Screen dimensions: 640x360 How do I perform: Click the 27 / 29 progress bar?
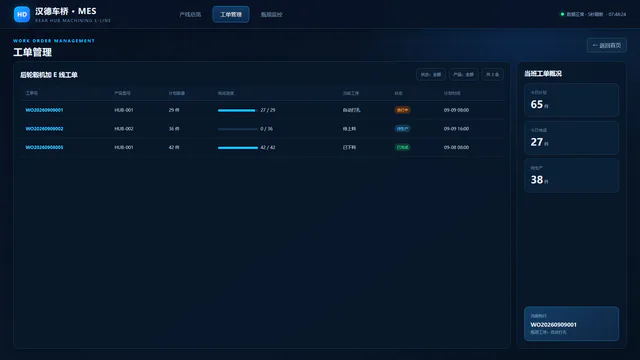238,110
